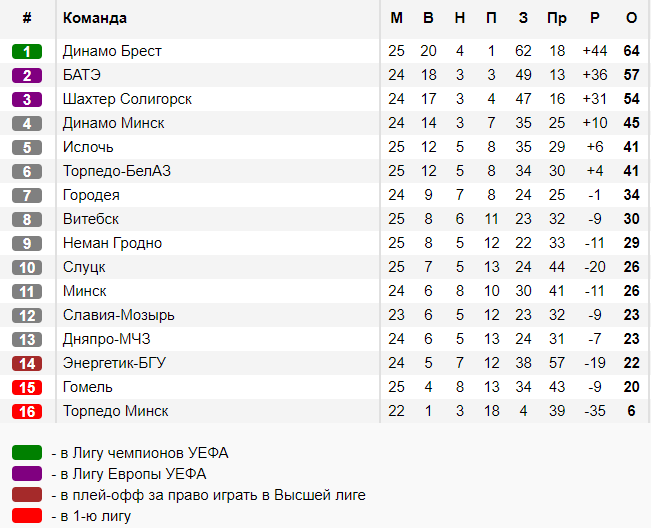Open the БАТЭ team link
651x528 pixels.
tap(81, 75)
